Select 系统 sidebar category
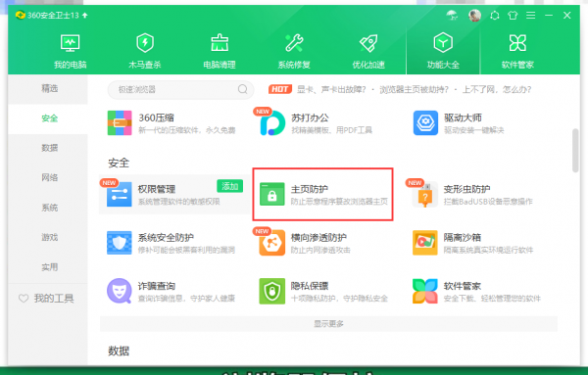 49,208
